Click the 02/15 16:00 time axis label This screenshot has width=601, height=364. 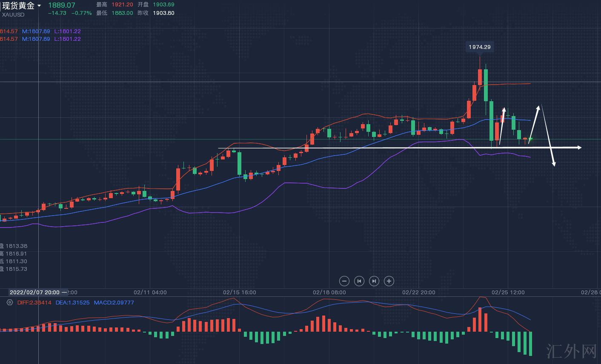(x=240, y=293)
